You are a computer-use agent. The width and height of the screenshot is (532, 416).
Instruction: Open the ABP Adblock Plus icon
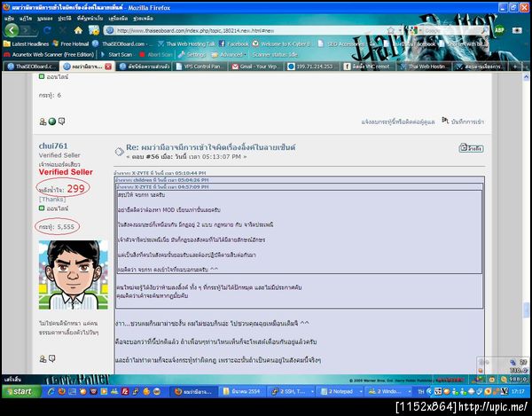(499, 30)
